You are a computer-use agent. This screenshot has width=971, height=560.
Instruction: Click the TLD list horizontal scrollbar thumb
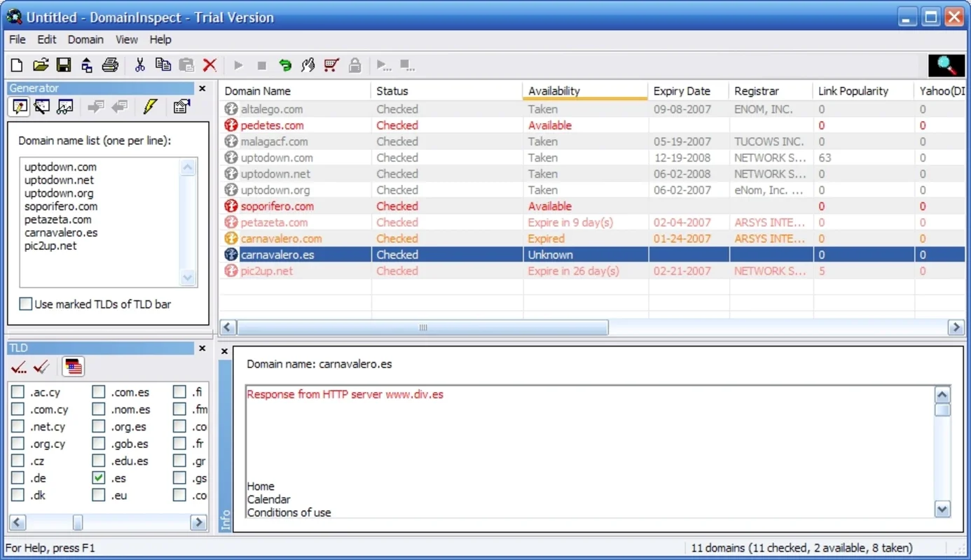(x=78, y=523)
